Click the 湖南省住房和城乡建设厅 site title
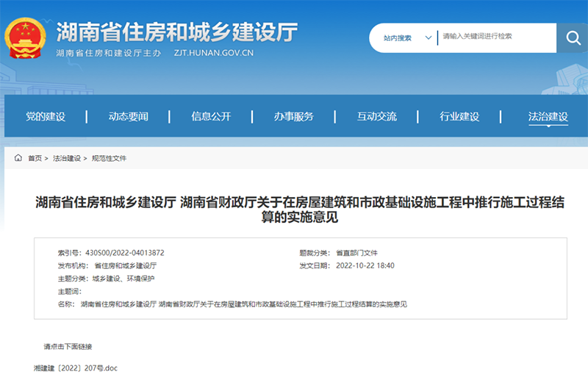This screenshot has width=588, height=383. [x=176, y=32]
